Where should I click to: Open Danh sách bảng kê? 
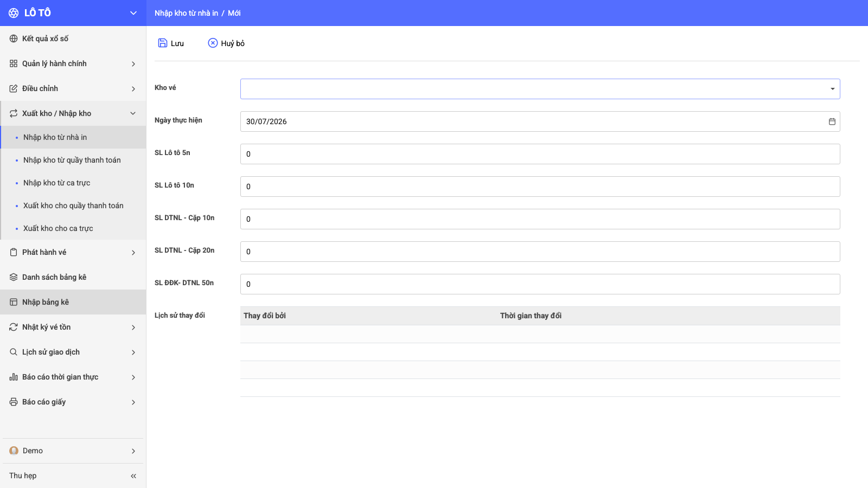coord(73,277)
